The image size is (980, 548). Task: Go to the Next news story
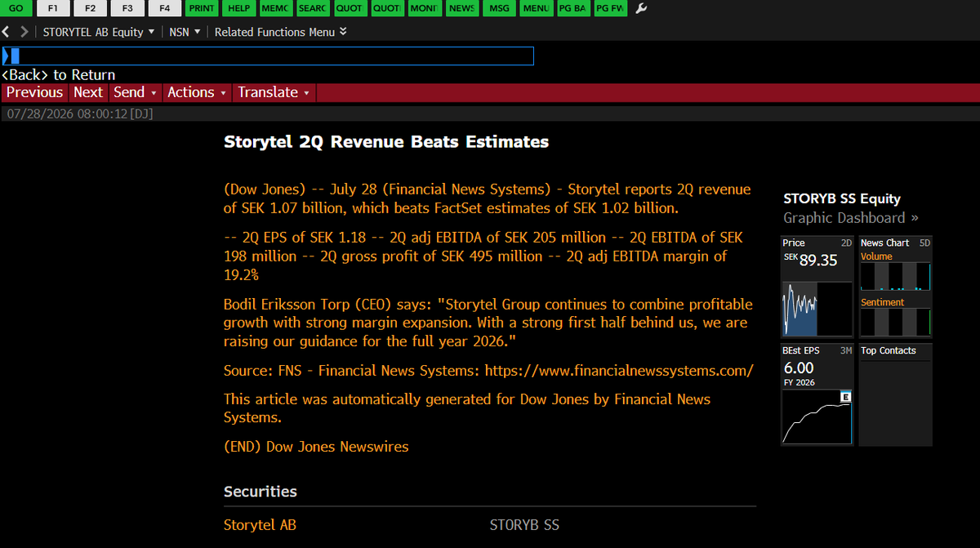(88, 92)
